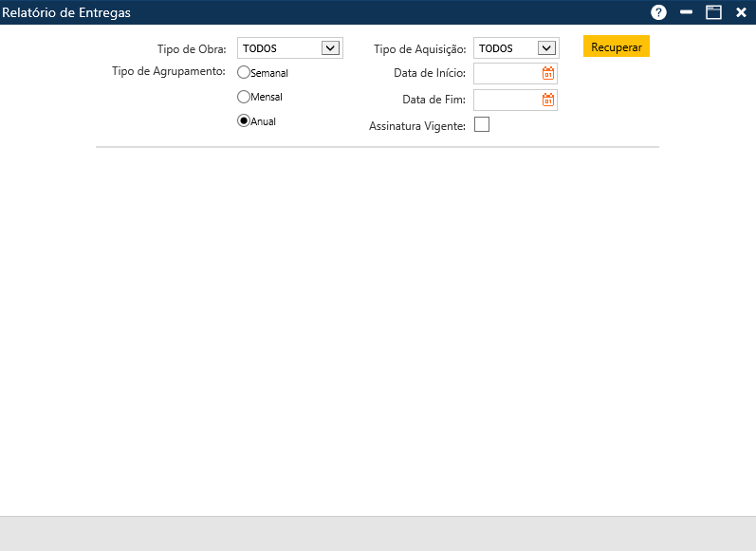Focus the Data de Fim date field
The height and width of the screenshot is (551, 756).
click(x=507, y=100)
